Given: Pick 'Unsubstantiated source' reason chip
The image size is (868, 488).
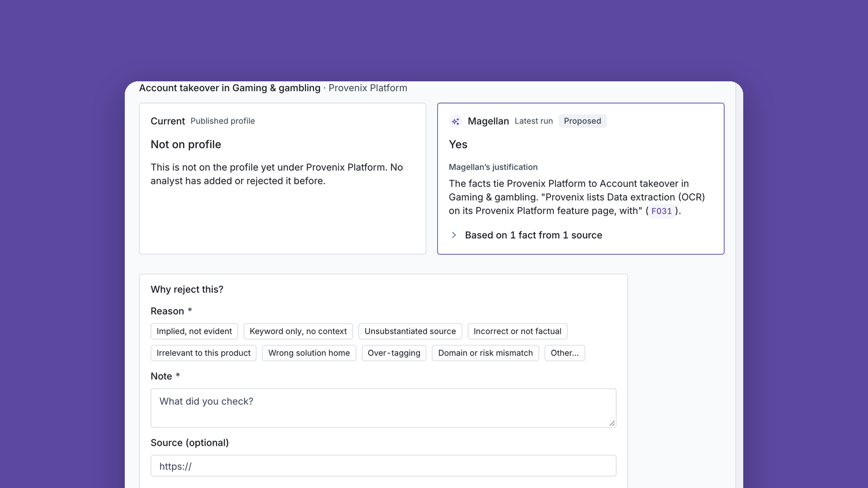Looking at the screenshot, I should (x=410, y=331).
